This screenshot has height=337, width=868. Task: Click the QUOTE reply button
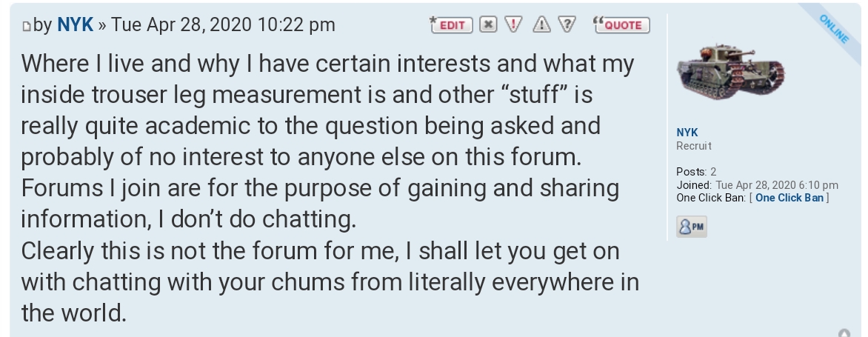pos(621,24)
